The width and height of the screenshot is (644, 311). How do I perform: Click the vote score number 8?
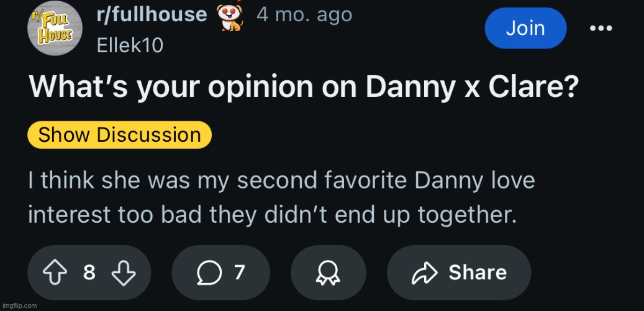pyautogui.click(x=89, y=272)
